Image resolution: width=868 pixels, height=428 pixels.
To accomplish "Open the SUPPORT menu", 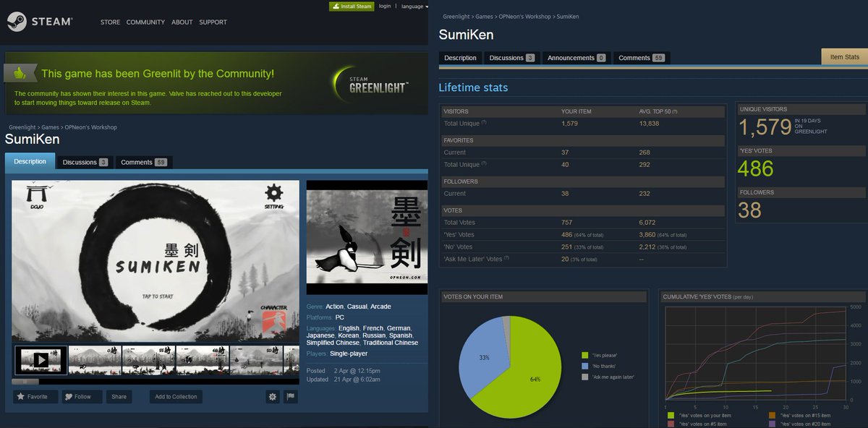I will (x=213, y=22).
